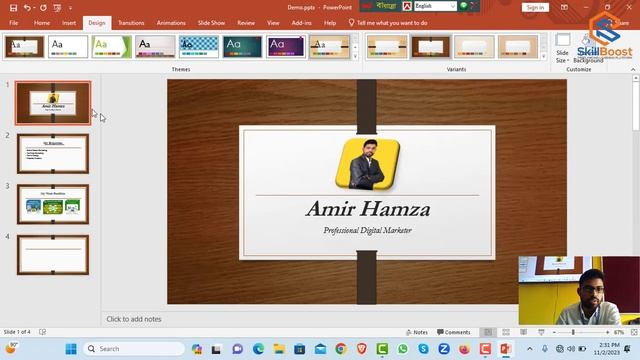Click the zoom in plus button
The height and width of the screenshot is (360, 640).
point(607,332)
